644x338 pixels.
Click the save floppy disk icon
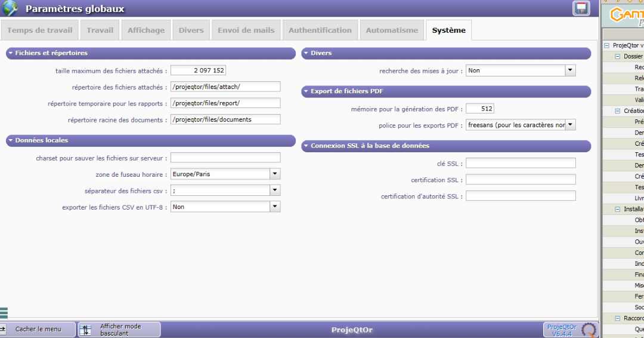581,8
